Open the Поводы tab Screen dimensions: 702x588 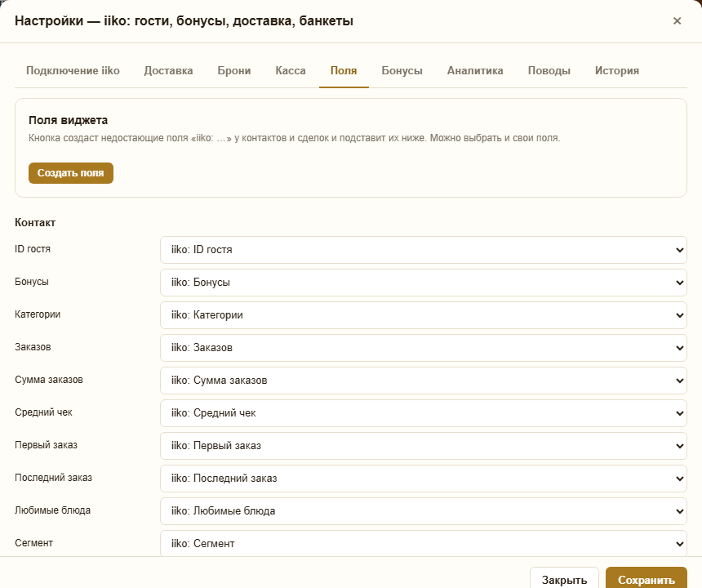pos(549,71)
